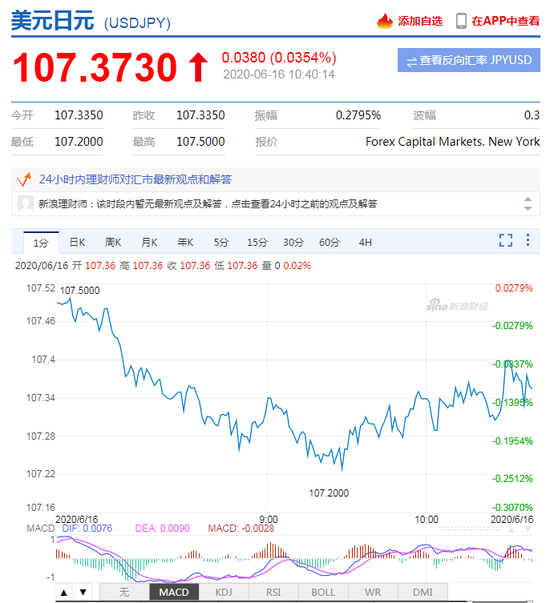Select the BOLL indicator tab
The width and height of the screenshot is (550, 603).
(323, 592)
